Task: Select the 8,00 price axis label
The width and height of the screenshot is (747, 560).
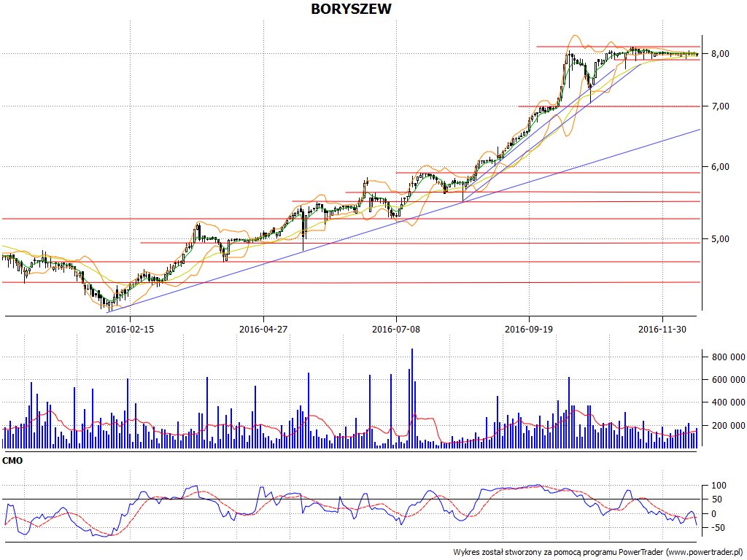Action: pos(720,54)
